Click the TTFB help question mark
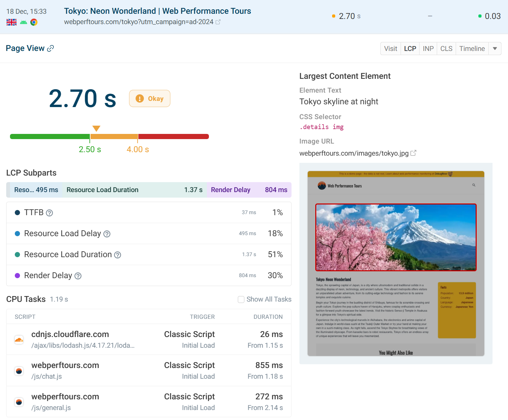The width and height of the screenshot is (508, 420). 49,212
